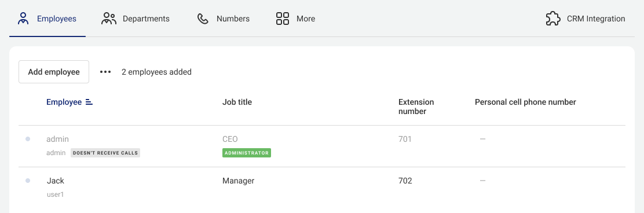
Task: Click the Doesn't Receive Calls badge
Action: [x=105, y=153]
